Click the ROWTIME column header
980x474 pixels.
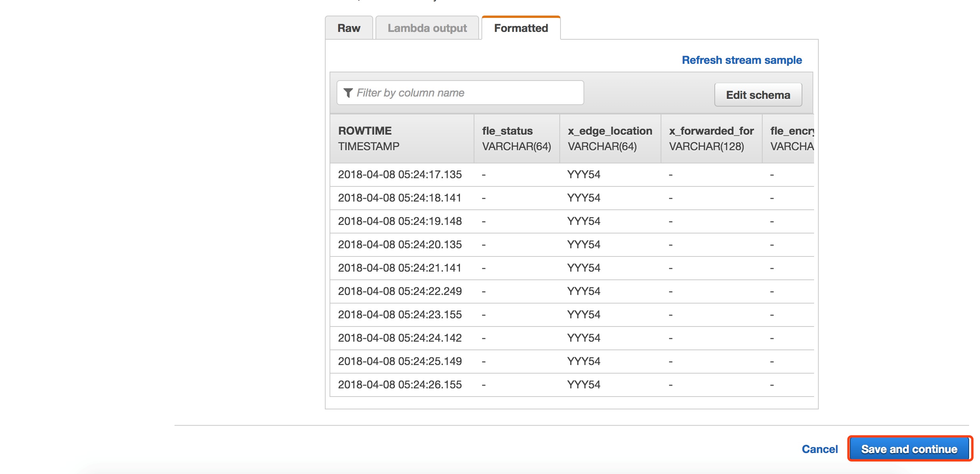click(x=401, y=139)
